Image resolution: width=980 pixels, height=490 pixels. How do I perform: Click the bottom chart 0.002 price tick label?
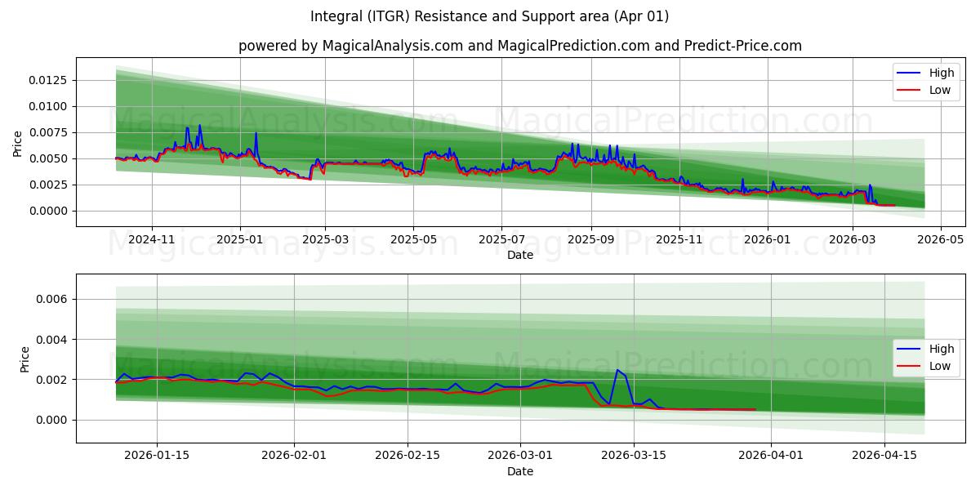point(53,380)
